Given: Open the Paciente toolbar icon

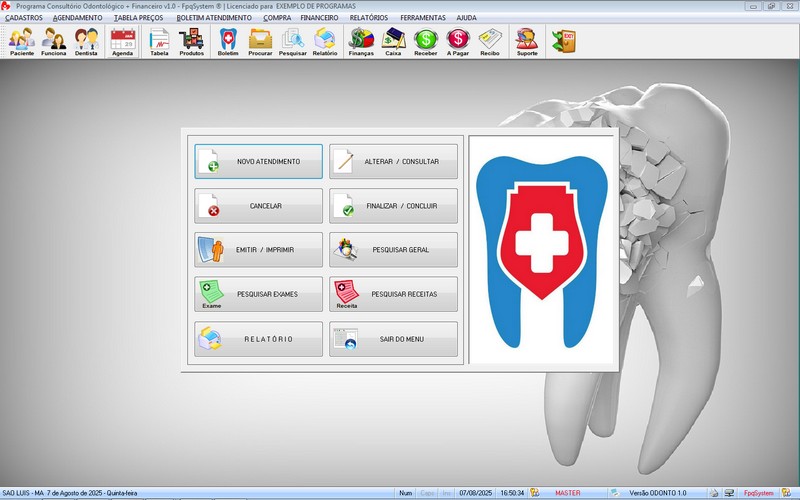Looking at the screenshot, I should click(22, 42).
